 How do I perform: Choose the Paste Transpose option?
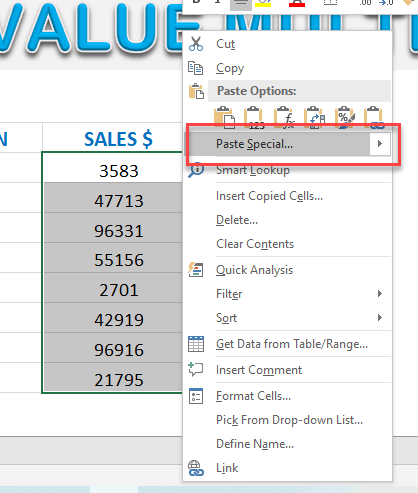pos(314,117)
